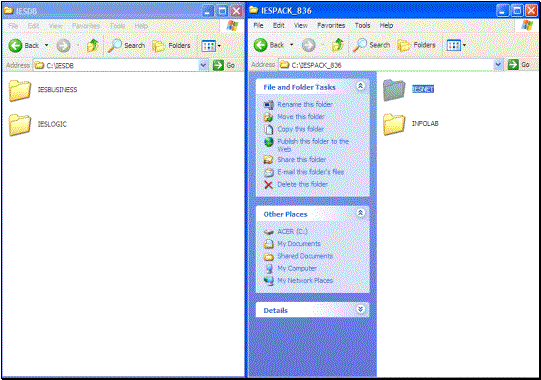Click Go button in IESDB window

tap(224, 65)
